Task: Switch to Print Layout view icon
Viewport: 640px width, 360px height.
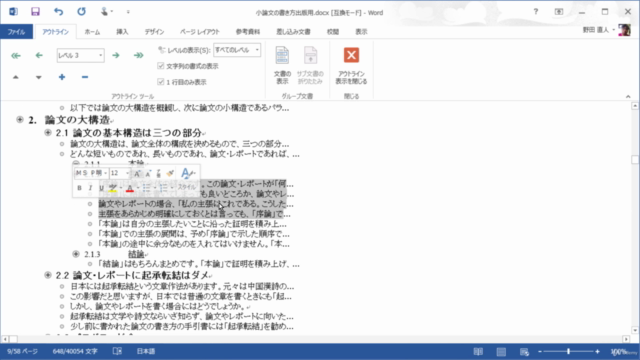Action: [501, 351]
